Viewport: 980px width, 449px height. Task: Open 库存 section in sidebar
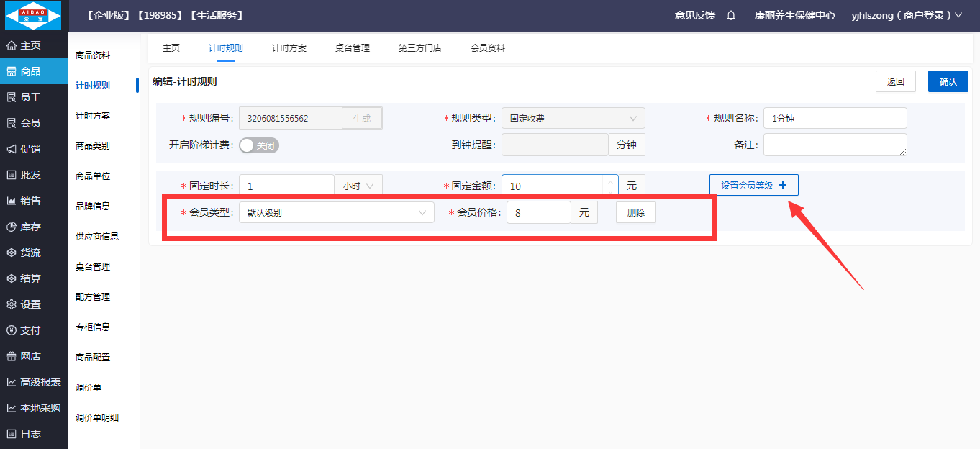tap(34, 227)
